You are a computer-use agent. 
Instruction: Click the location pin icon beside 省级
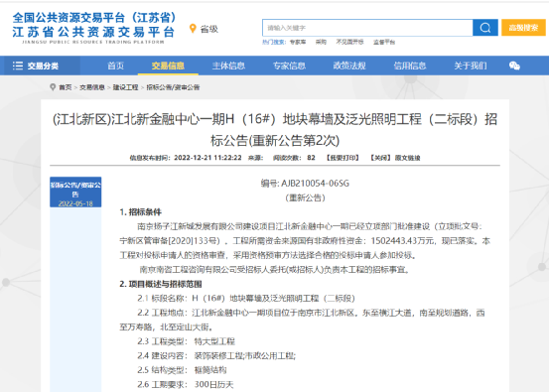(x=193, y=29)
